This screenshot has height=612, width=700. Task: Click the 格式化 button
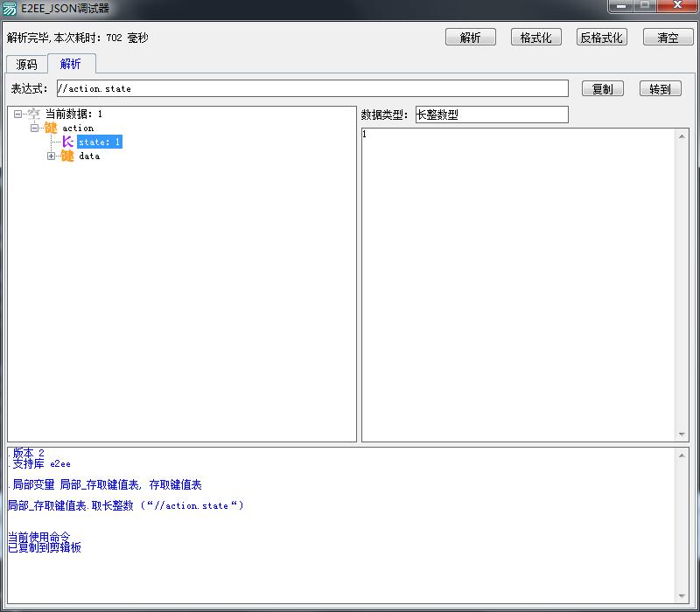coord(535,37)
